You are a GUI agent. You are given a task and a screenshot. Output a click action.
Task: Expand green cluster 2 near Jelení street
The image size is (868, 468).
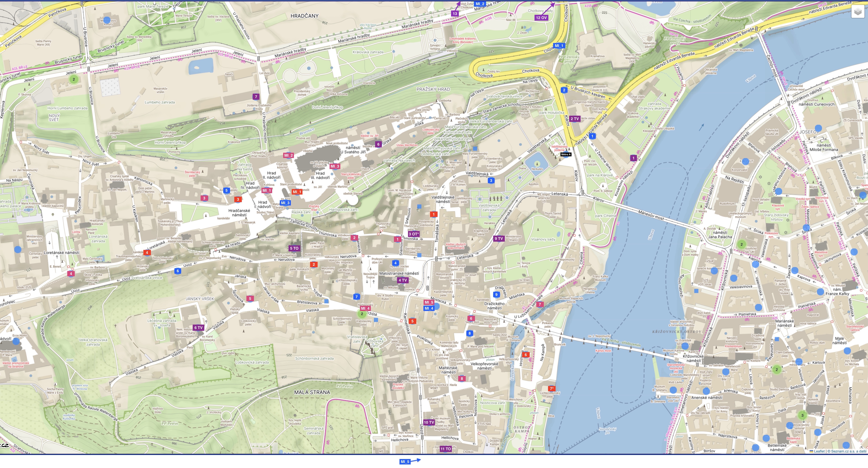[x=74, y=79]
